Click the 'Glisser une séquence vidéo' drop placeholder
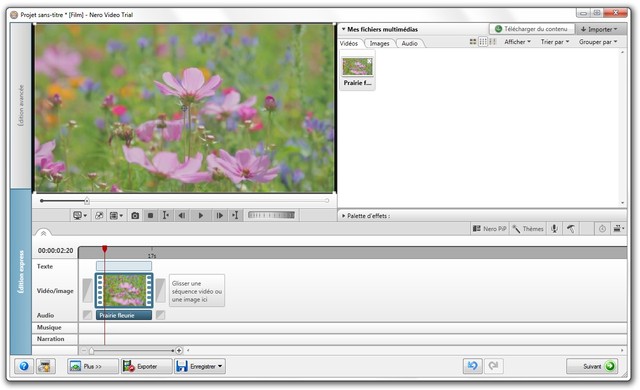The width and height of the screenshot is (640, 390). pos(197,291)
